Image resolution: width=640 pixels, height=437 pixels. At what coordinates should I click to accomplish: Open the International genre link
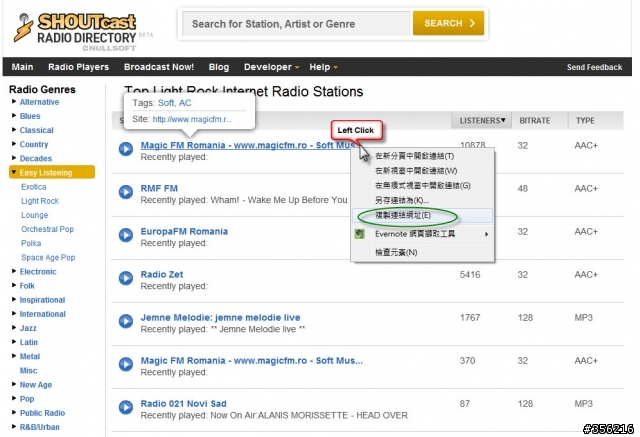42,314
